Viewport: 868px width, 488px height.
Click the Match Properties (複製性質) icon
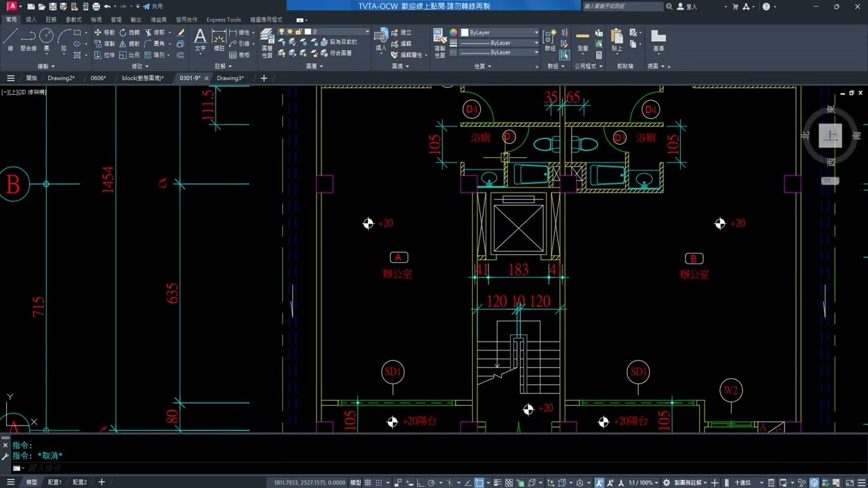439,43
